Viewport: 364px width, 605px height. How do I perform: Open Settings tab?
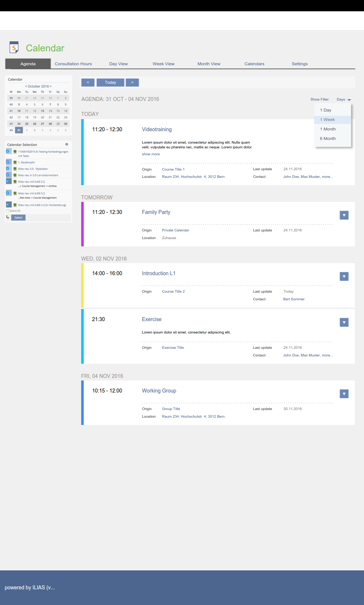[300, 64]
